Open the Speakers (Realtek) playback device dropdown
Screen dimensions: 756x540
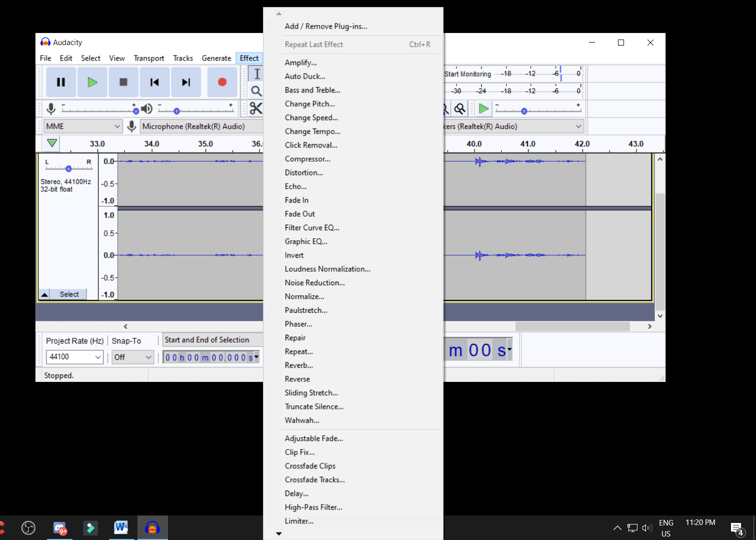click(x=513, y=126)
